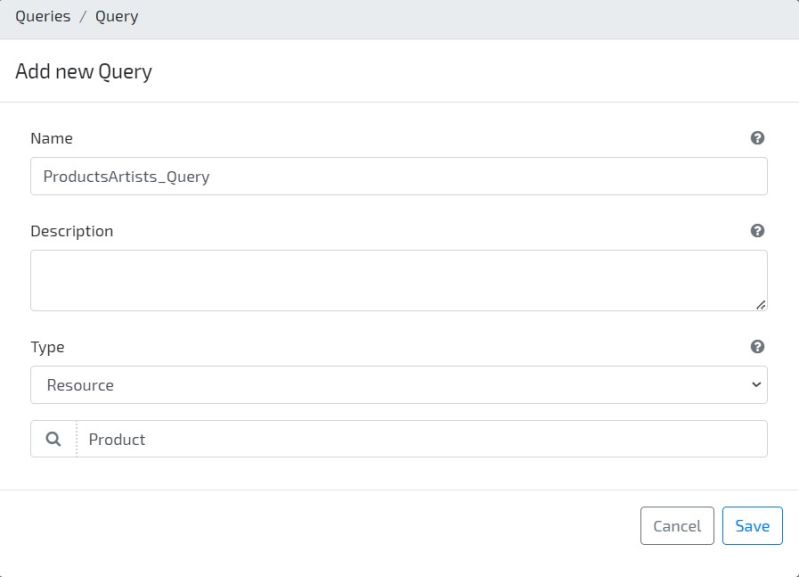Click the Description field help icon
This screenshot has width=799, height=577.
coord(757,231)
